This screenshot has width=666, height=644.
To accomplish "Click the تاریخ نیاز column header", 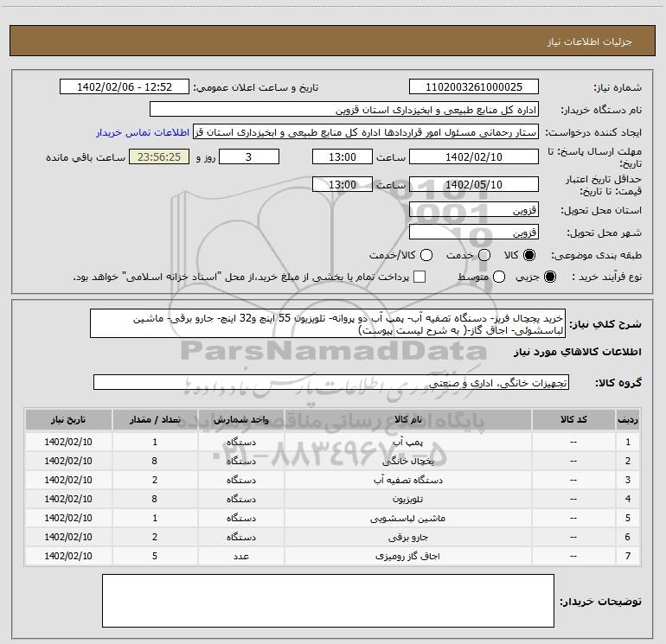I will (68, 420).
